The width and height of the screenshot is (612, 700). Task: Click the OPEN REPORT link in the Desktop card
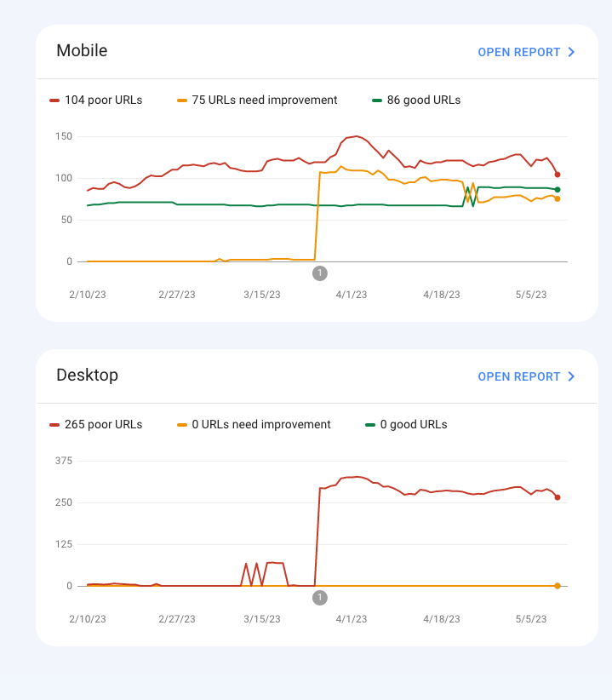tap(518, 376)
